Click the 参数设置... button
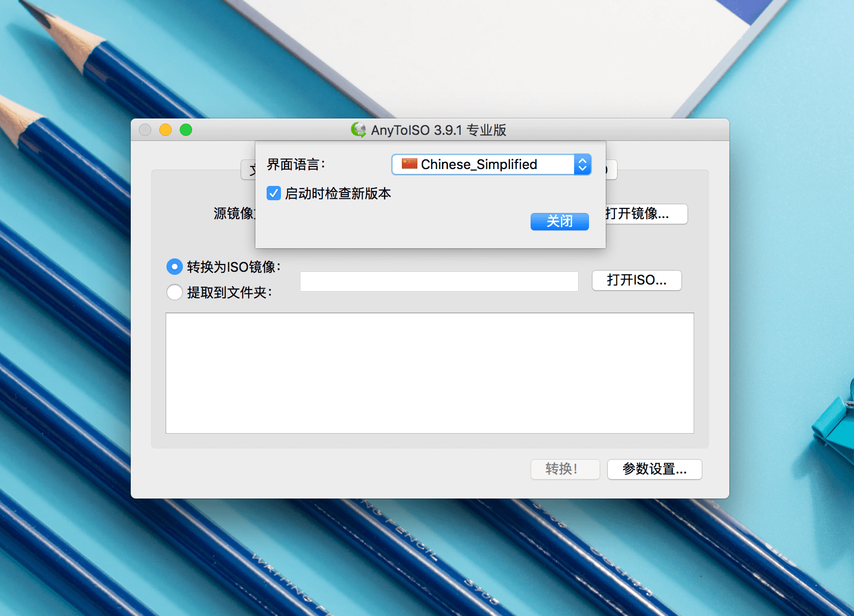Viewport: 854px width, 616px height. (x=655, y=469)
